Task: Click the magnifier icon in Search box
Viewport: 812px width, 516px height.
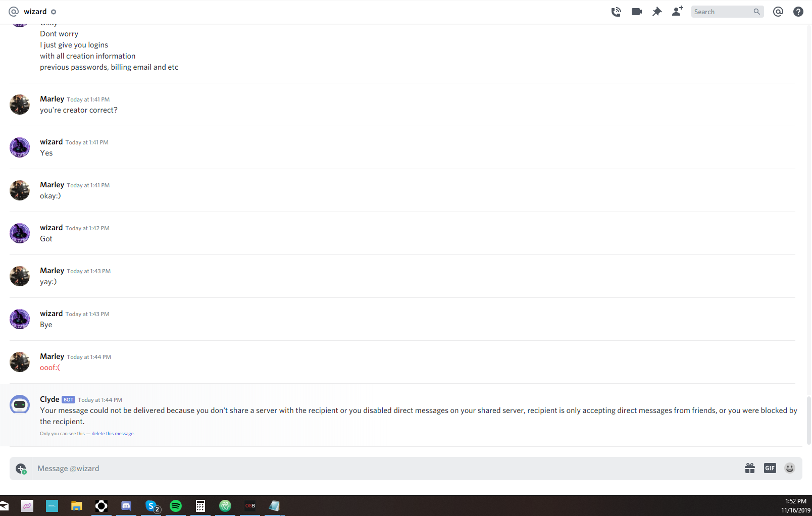Action: click(x=756, y=12)
